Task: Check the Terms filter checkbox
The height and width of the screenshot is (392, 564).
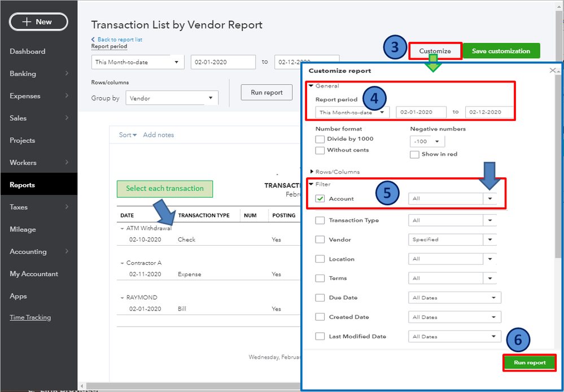Action: [320, 278]
